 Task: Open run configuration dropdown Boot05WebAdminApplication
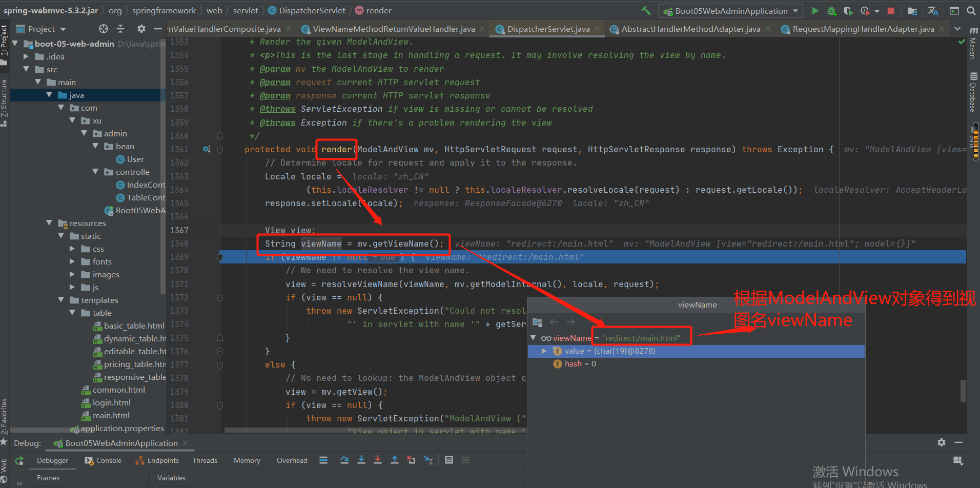731,11
